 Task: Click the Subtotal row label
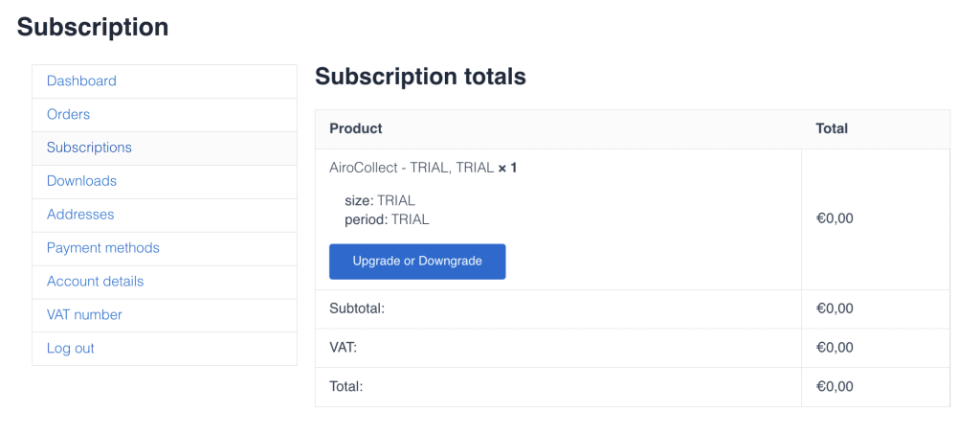[x=363, y=309]
